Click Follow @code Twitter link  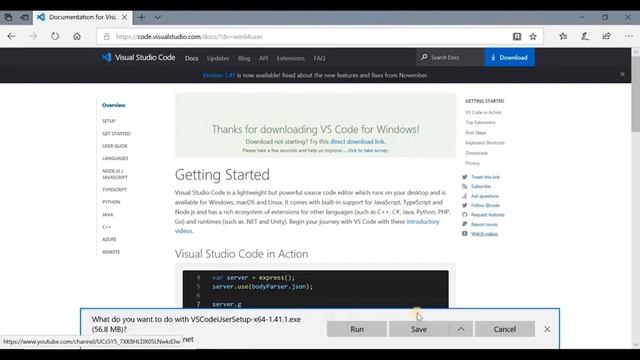click(x=485, y=205)
